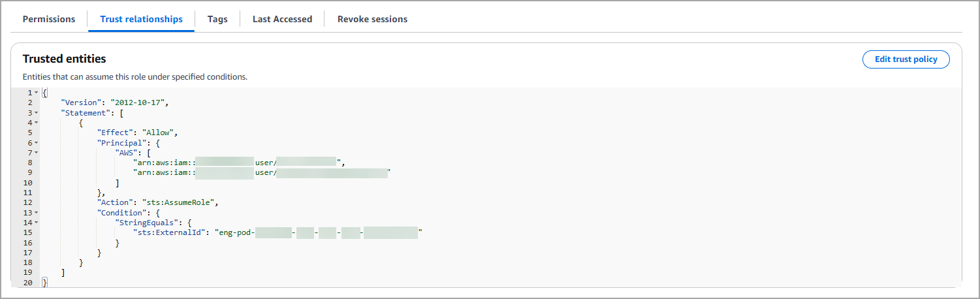The width and height of the screenshot is (980, 299).
Task: Open the Revoke sessions tab
Action: 372,19
